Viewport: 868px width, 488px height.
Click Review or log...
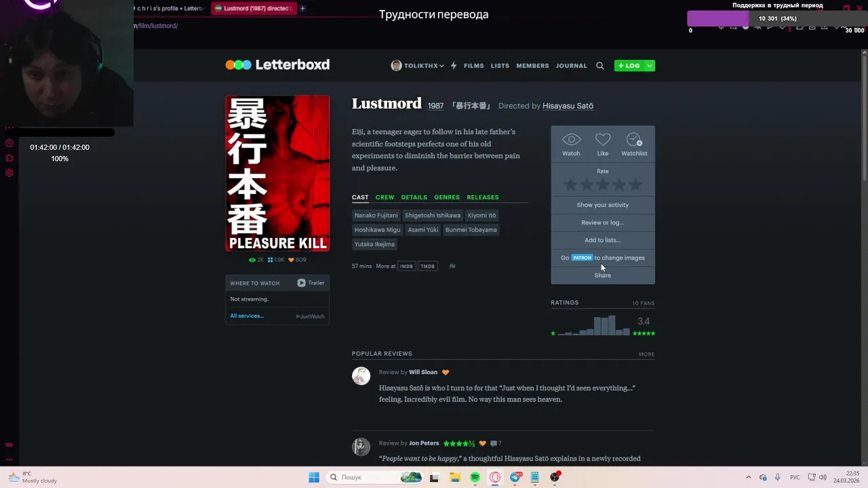click(603, 222)
